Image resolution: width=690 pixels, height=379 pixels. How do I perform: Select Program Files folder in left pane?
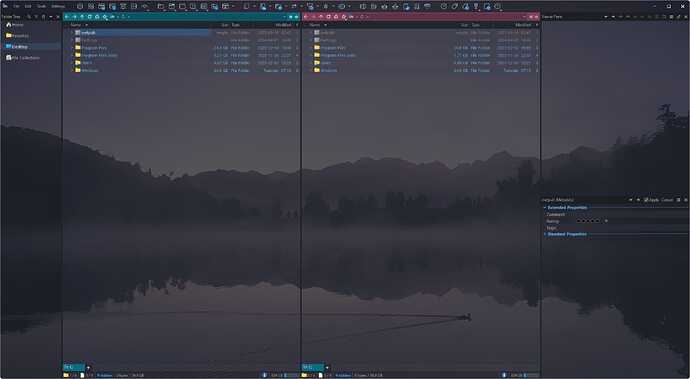[x=91, y=48]
